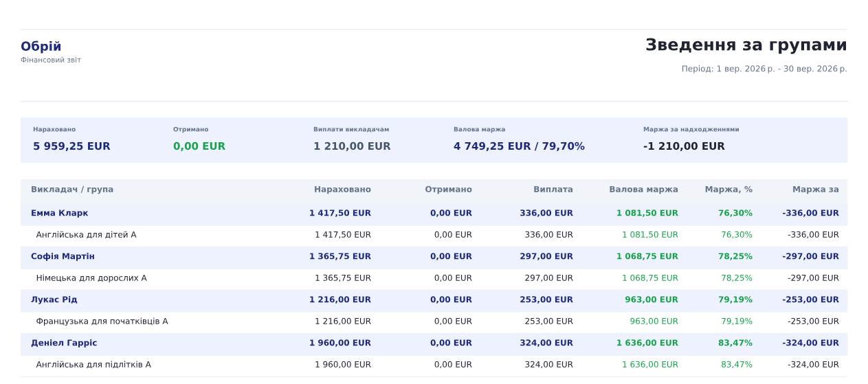Click the Валова маржа column header

643,190
